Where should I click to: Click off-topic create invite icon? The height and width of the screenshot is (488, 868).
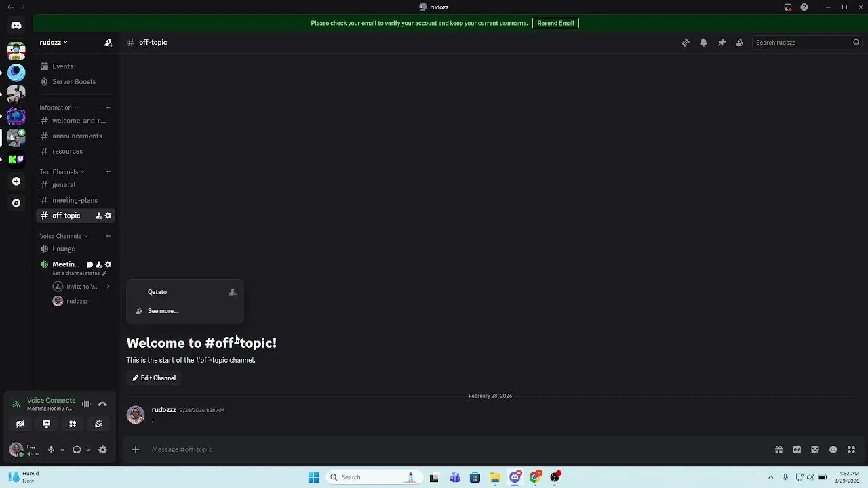coord(99,216)
